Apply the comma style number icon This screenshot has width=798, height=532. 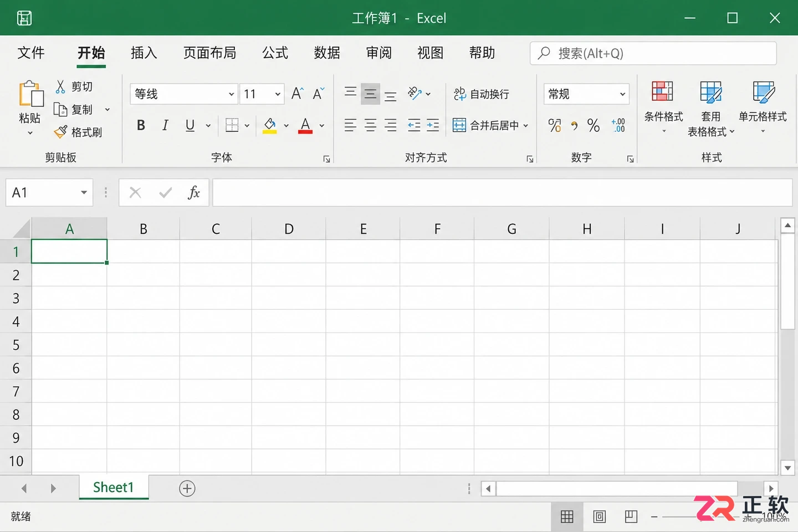[575, 126]
